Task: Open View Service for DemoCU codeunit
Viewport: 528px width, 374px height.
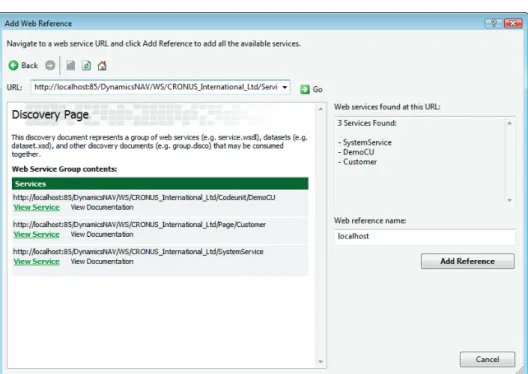Action: (36, 207)
